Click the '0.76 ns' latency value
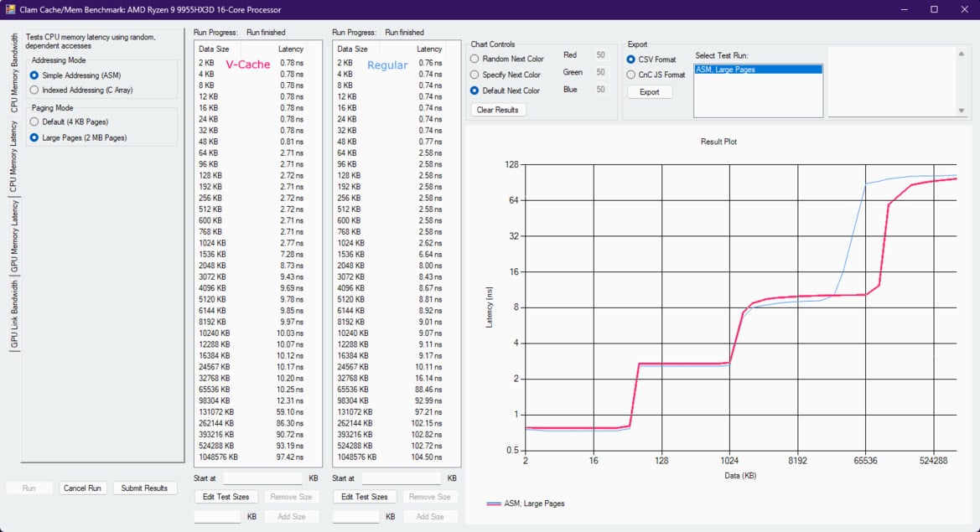 coord(431,63)
